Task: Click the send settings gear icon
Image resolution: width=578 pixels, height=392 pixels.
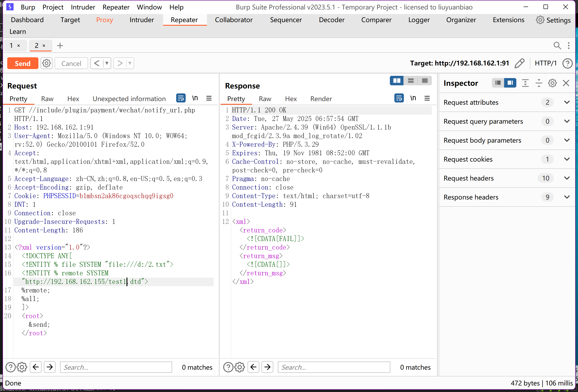Action: pyautogui.click(x=47, y=63)
